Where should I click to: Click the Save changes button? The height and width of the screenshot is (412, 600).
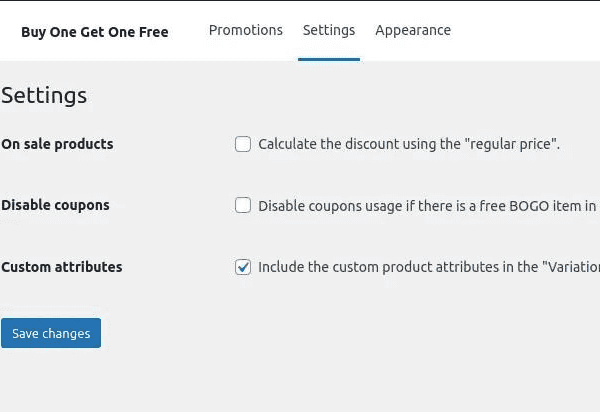click(51, 333)
